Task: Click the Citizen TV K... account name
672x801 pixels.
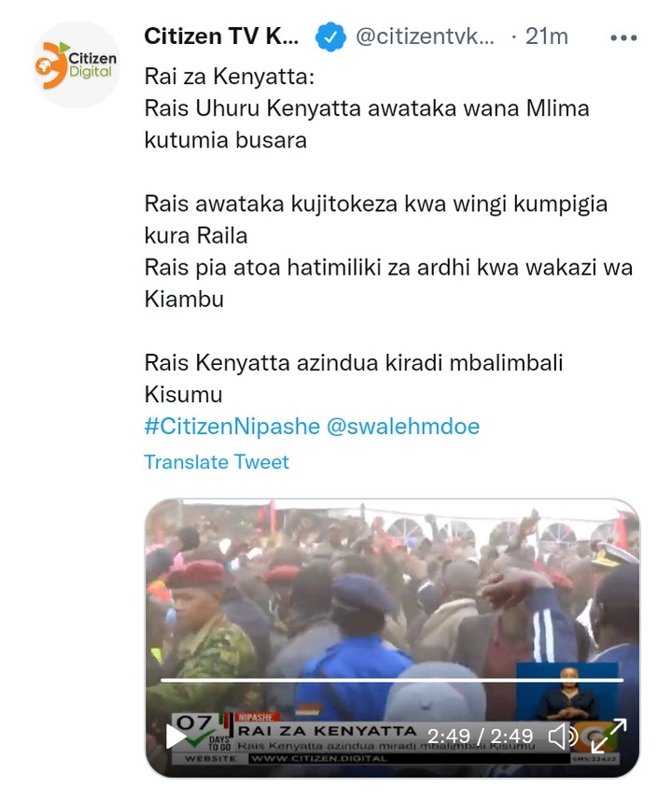Action: click(x=221, y=36)
